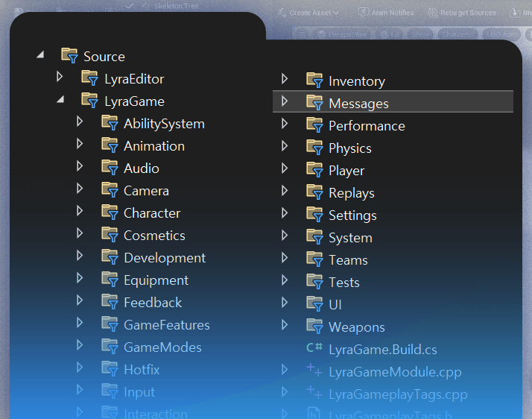Viewport: 532px width, 419px height.
Task: Click the C++ icon of LyraGameModule.cpp
Action: [314, 370]
